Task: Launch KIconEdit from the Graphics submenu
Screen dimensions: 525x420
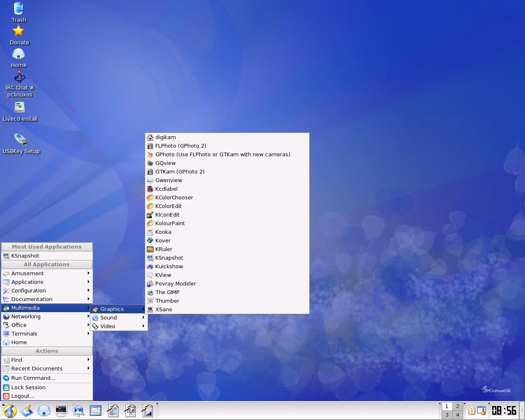Action: click(227, 215)
